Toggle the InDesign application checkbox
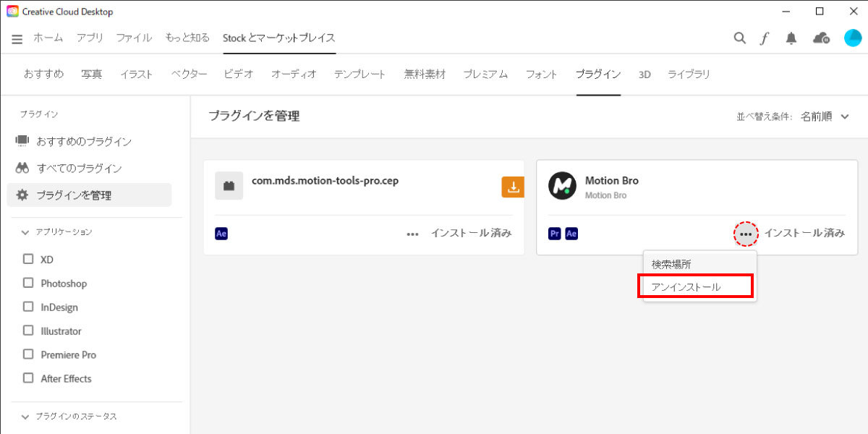 28,307
